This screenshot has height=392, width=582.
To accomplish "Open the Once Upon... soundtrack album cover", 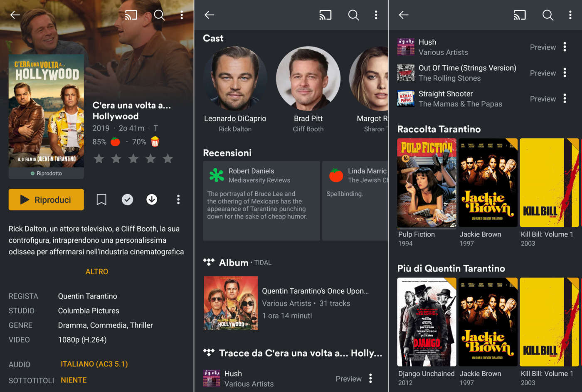I will (231, 303).
